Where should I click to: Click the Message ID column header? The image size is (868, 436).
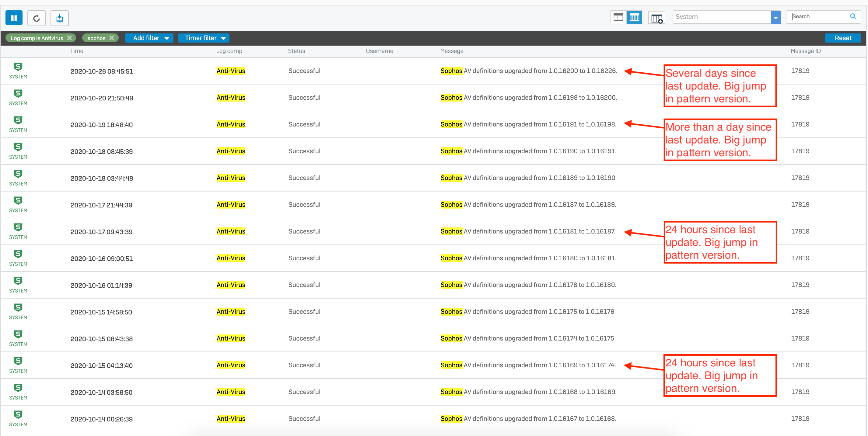point(806,51)
